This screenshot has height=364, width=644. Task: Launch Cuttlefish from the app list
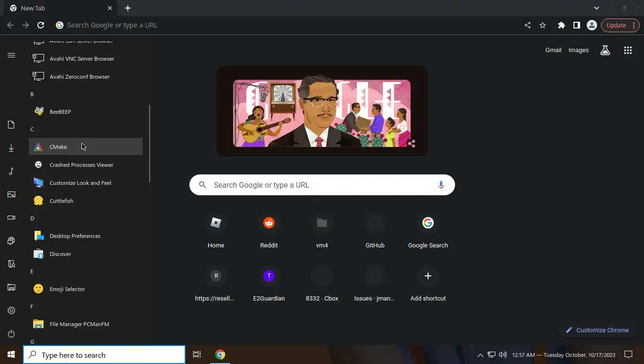pos(86,200)
